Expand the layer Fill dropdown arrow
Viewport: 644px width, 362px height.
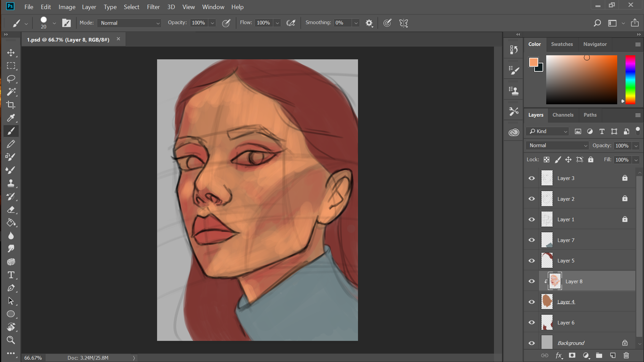pos(636,160)
